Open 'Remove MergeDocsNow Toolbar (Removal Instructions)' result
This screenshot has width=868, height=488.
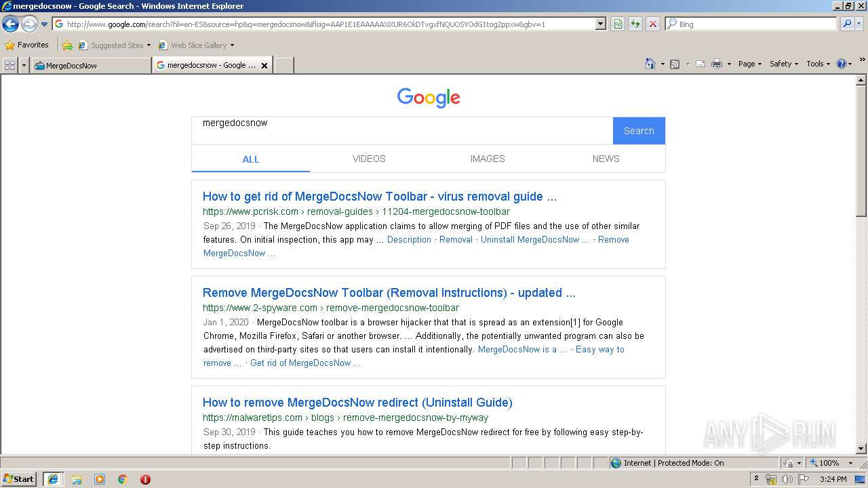(389, 293)
